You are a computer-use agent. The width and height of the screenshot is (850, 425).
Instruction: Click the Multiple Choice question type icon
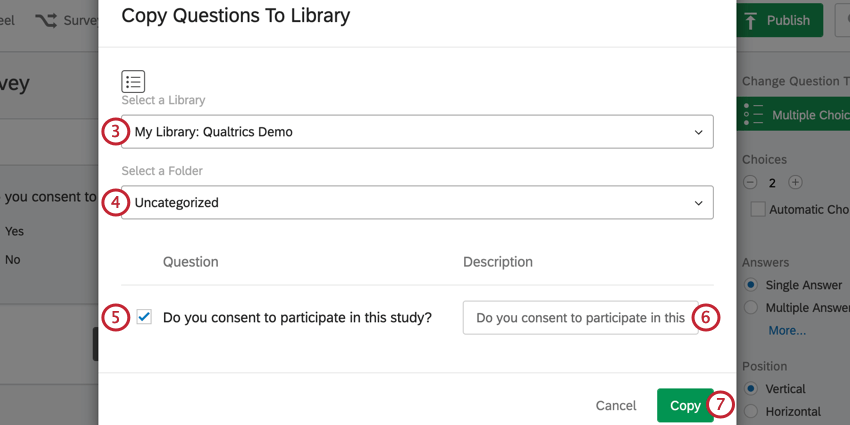pyautogui.click(x=755, y=115)
